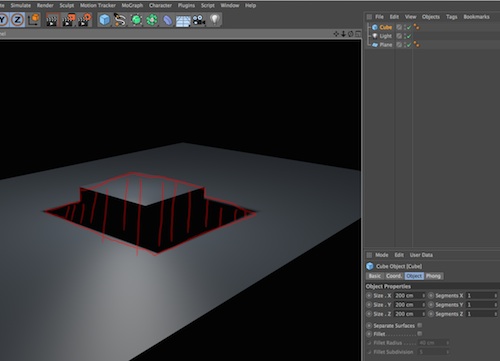Select the Light object in Object Manager

coord(386,36)
